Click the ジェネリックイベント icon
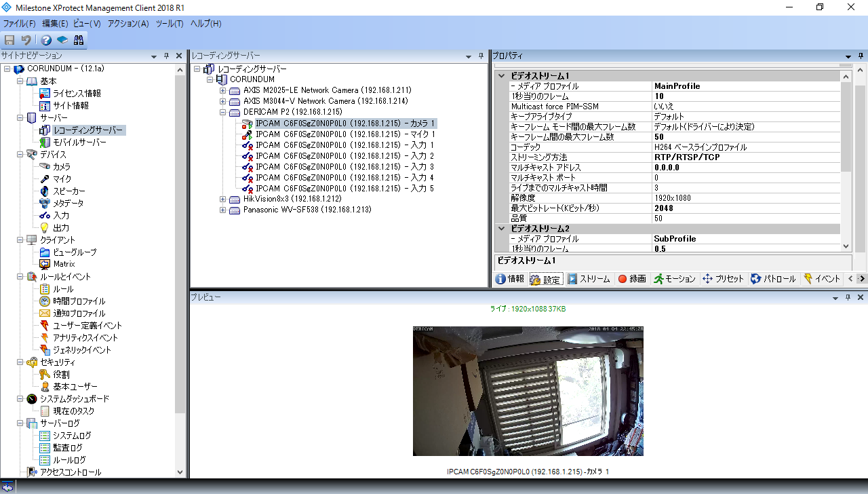 tap(45, 350)
